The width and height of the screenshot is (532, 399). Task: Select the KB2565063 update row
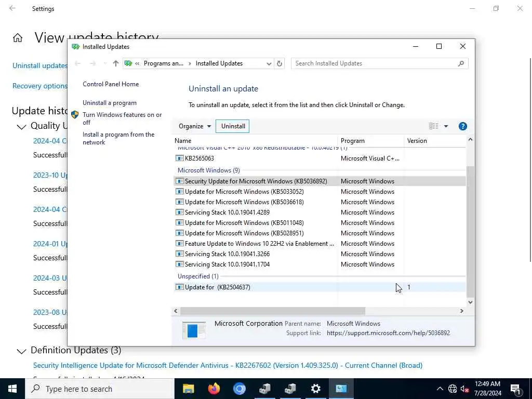(x=320, y=158)
